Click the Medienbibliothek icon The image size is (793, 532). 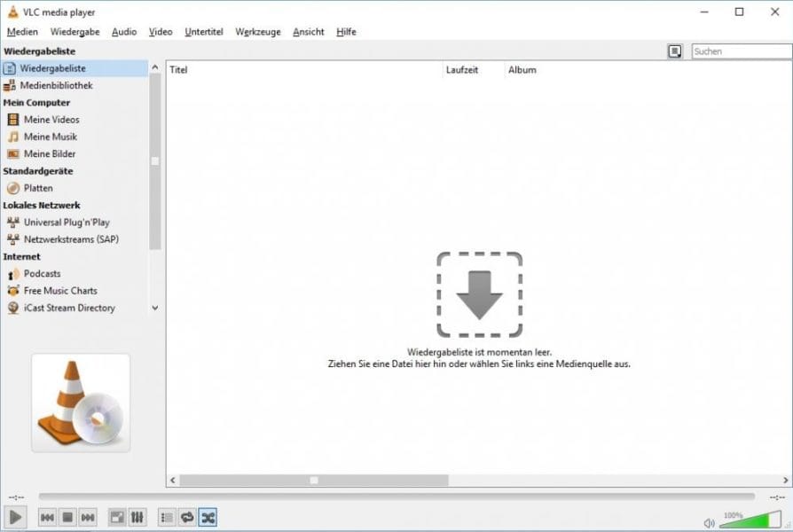tap(10, 86)
